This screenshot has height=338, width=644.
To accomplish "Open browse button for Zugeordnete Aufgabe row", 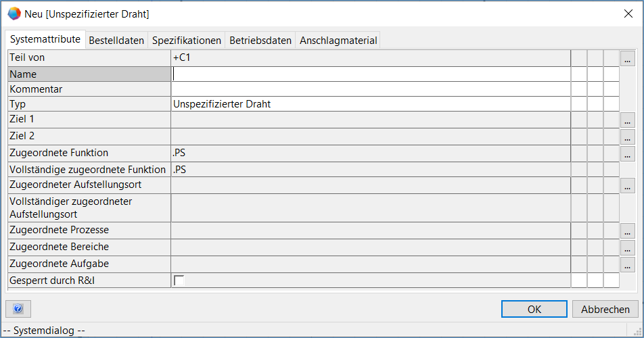I will [x=628, y=264].
